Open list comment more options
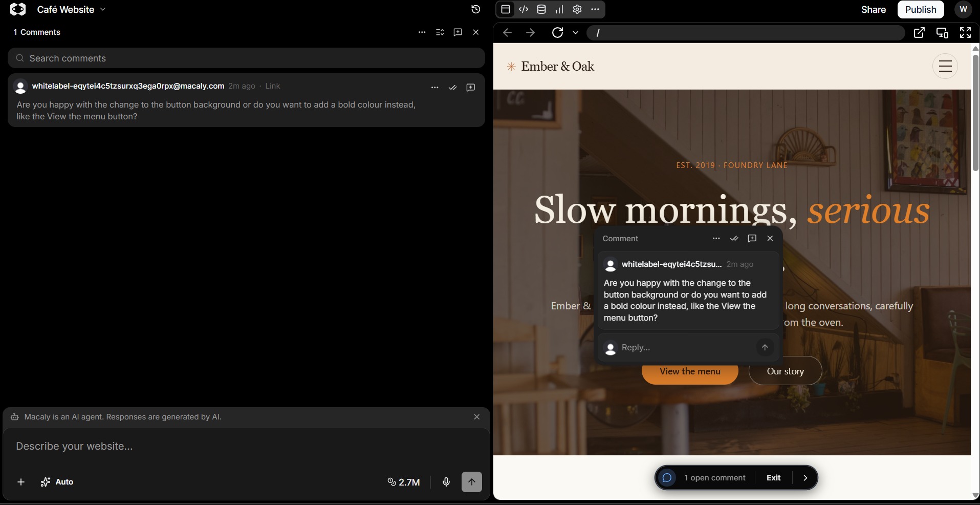The image size is (980, 505). pos(434,88)
